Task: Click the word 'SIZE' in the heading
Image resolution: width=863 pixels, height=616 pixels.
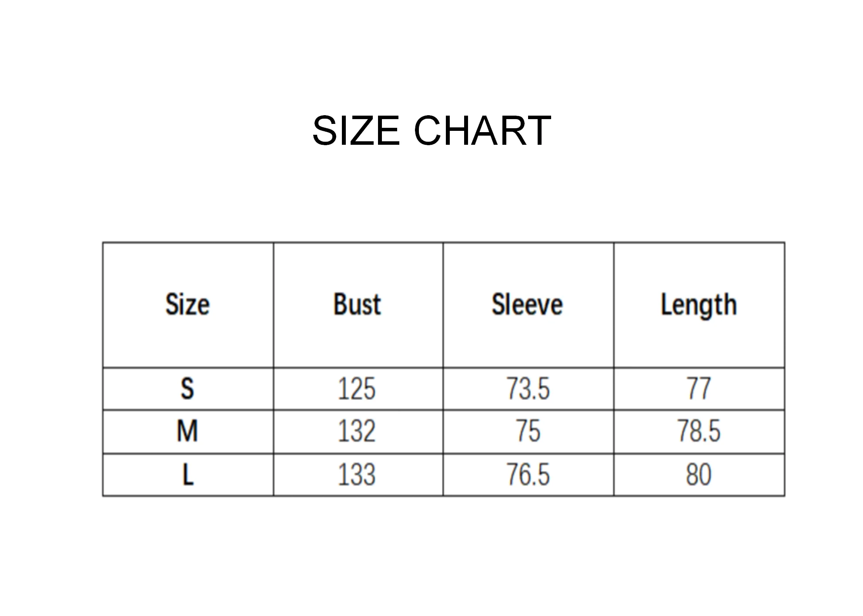Action: pos(355,130)
